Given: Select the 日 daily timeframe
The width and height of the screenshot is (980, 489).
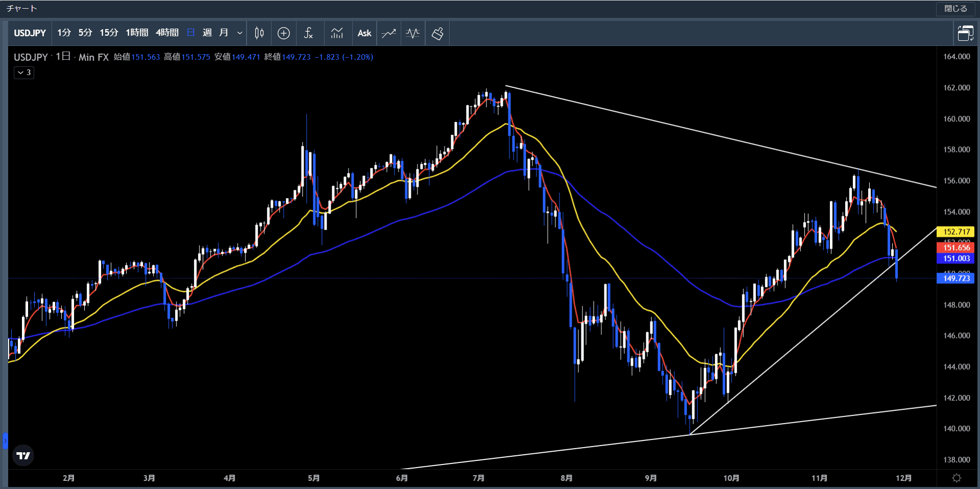Looking at the screenshot, I should click(x=191, y=33).
